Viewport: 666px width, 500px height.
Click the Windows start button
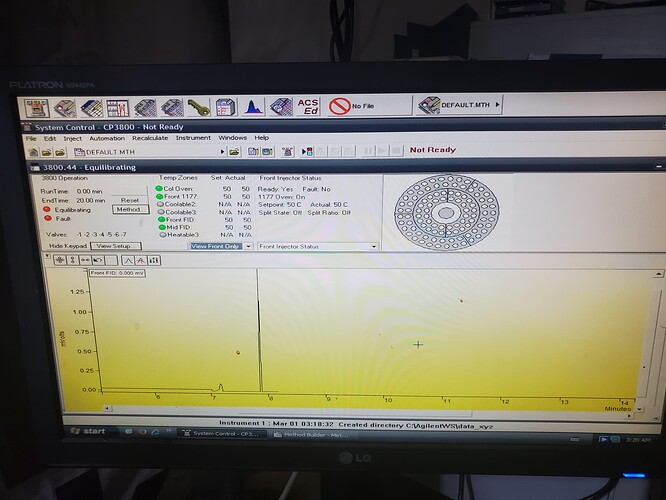[x=88, y=431]
